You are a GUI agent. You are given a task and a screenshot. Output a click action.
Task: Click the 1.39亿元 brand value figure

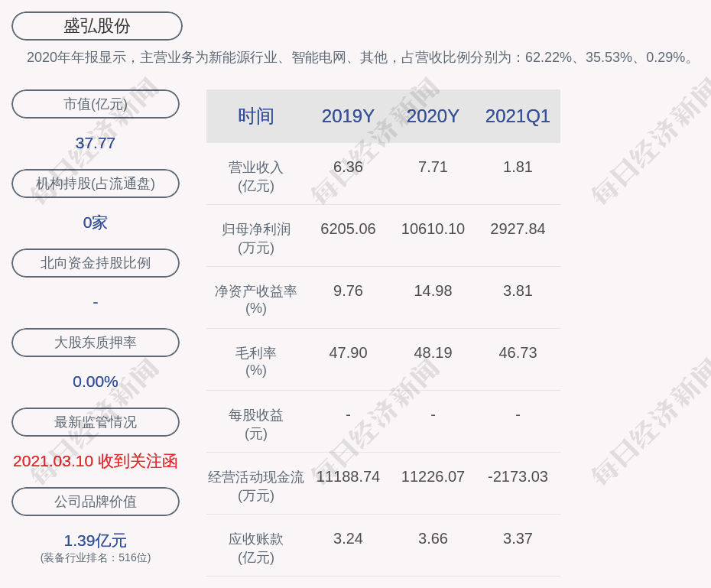tap(96, 541)
